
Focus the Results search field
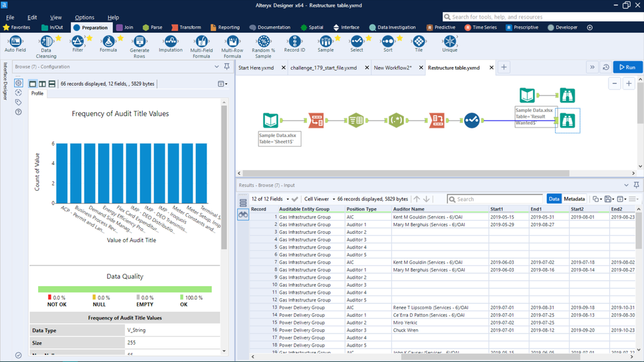495,199
